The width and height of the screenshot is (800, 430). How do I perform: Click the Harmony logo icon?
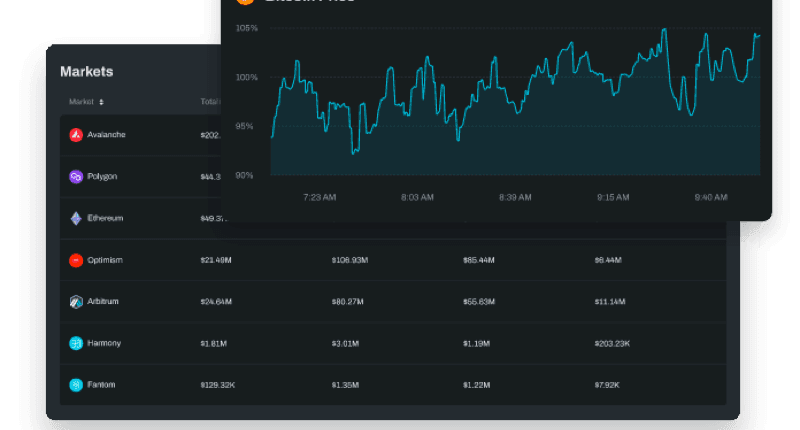coord(76,344)
